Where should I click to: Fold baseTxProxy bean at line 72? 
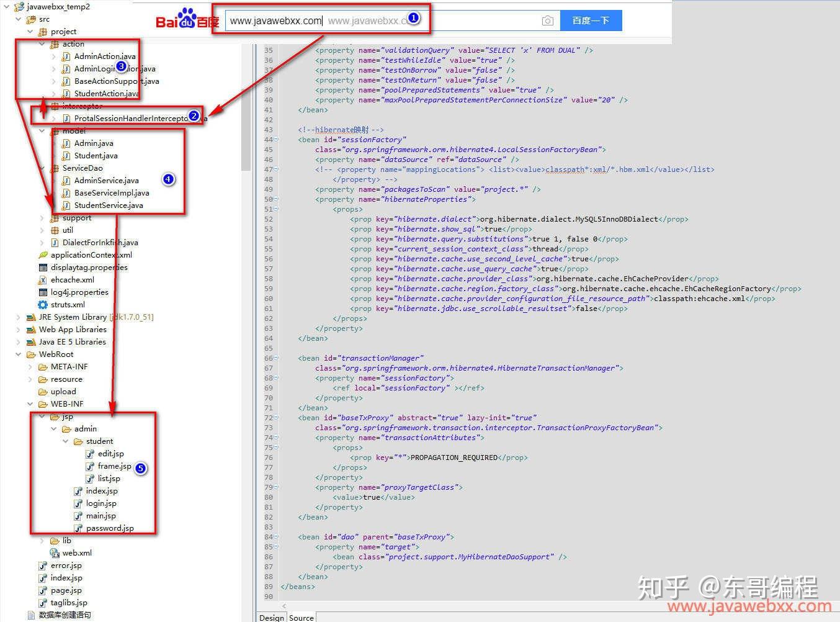click(276, 418)
